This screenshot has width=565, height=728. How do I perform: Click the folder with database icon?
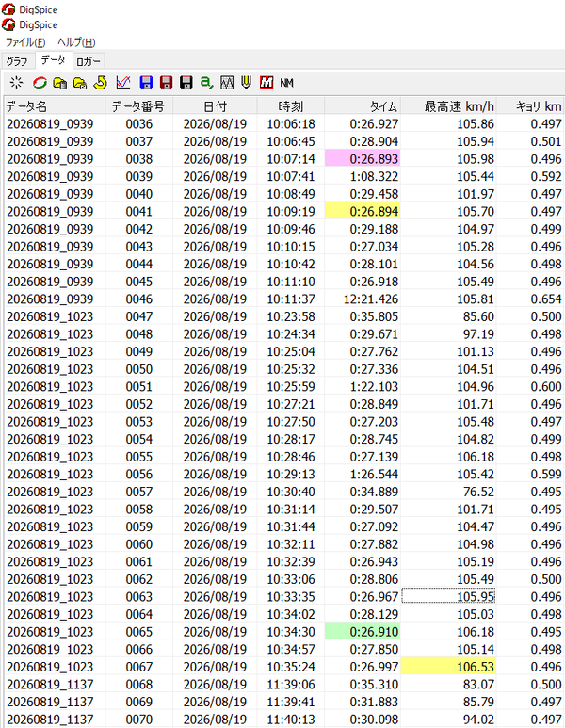[60, 83]
